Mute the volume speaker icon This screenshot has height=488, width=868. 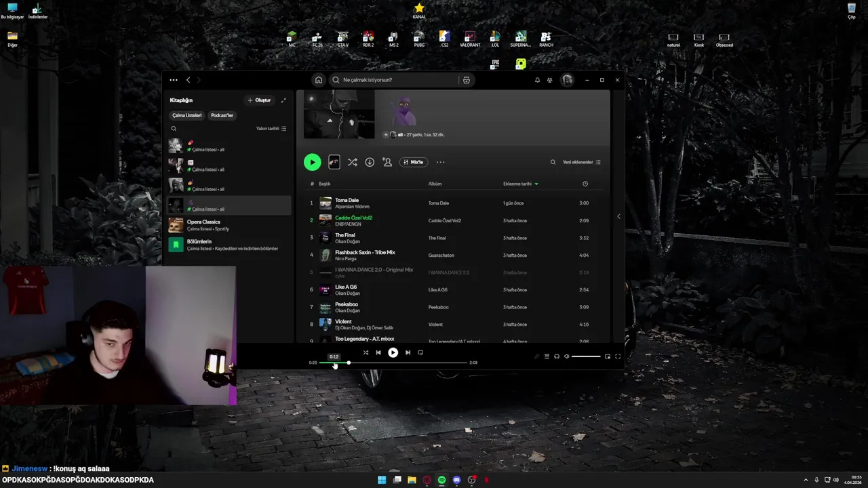567,357
